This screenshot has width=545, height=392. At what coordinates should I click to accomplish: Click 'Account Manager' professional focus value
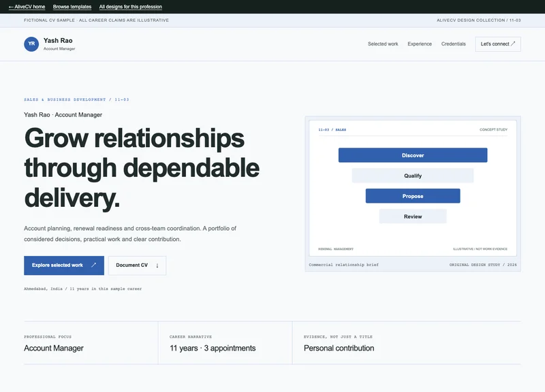pyautogui.click(x=54, y=348)
